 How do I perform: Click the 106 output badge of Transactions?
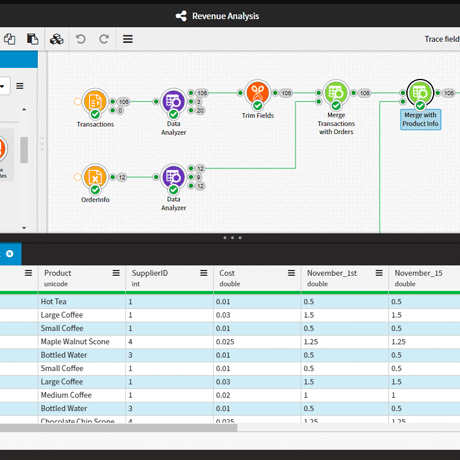tap(124, 102)
